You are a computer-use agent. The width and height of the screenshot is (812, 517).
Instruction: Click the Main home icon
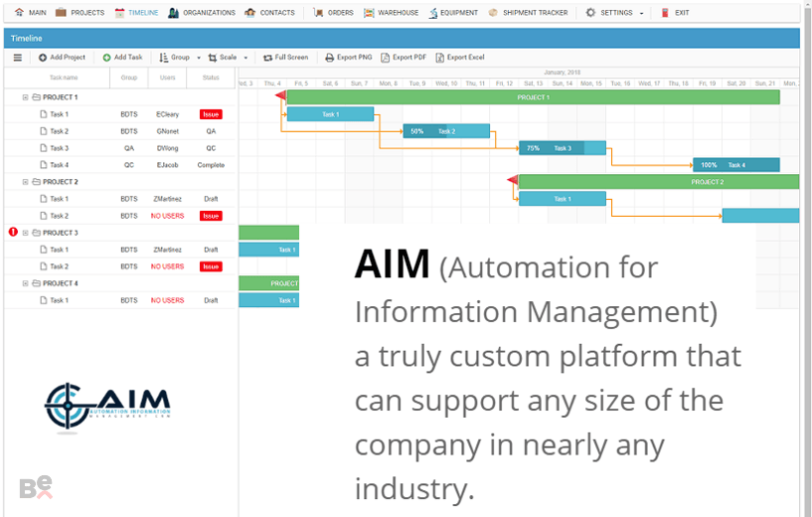click(x=19, y=13)
